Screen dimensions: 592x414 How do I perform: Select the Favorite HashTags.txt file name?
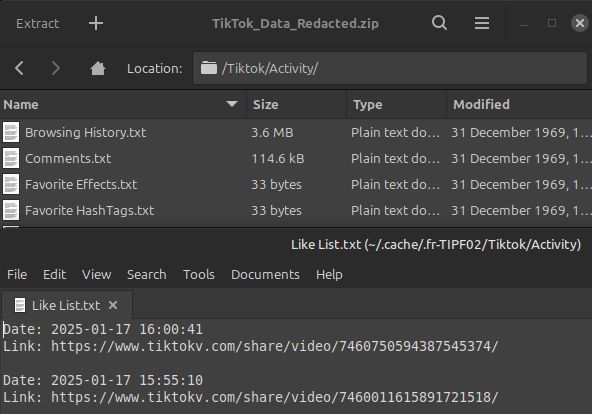pos(90,211)
